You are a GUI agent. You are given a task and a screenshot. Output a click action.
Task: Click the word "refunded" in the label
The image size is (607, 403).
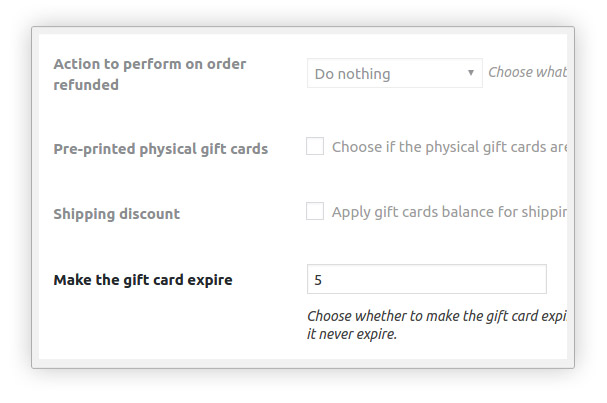pos(86,85)
